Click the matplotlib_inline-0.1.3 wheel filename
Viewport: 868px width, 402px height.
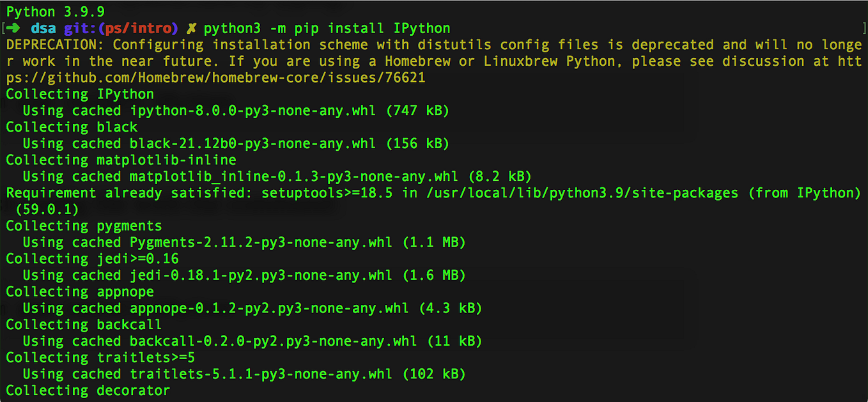(x=294, y=176)
